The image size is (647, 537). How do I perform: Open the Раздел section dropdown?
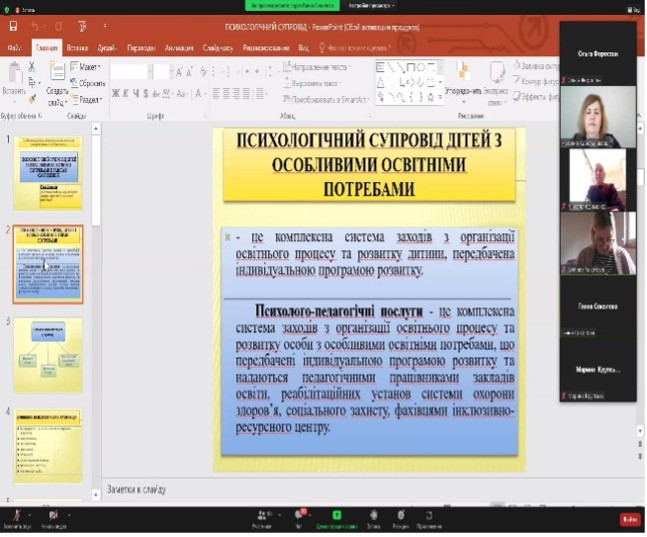pos(91,99)
